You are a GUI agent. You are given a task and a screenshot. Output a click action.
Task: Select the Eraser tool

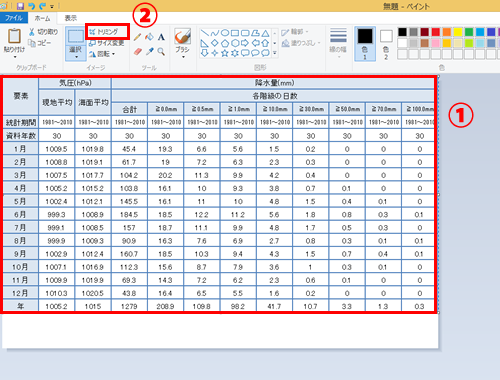(137, 51)
